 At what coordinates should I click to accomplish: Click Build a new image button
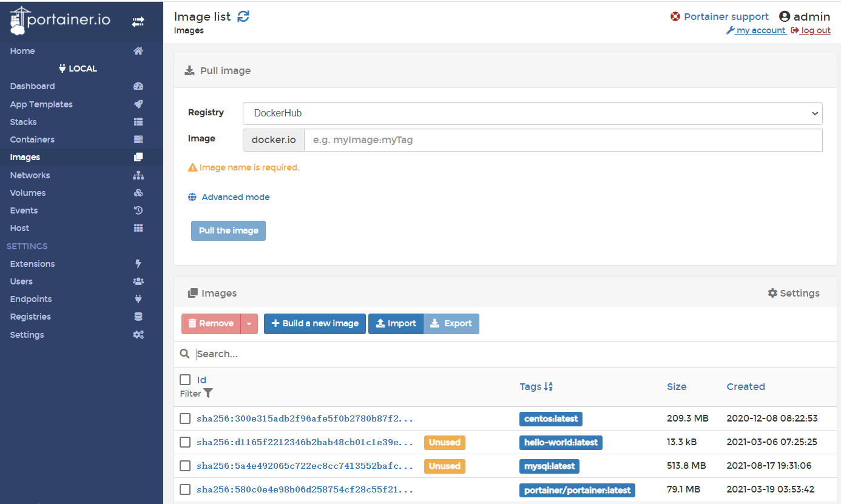coord(315,324)
